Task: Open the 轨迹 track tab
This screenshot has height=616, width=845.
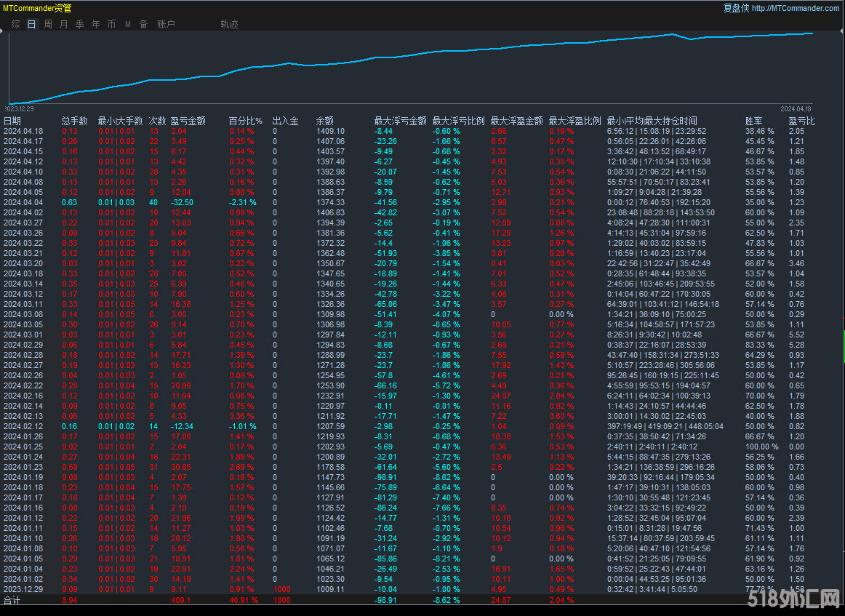Action: click(229, 24)
